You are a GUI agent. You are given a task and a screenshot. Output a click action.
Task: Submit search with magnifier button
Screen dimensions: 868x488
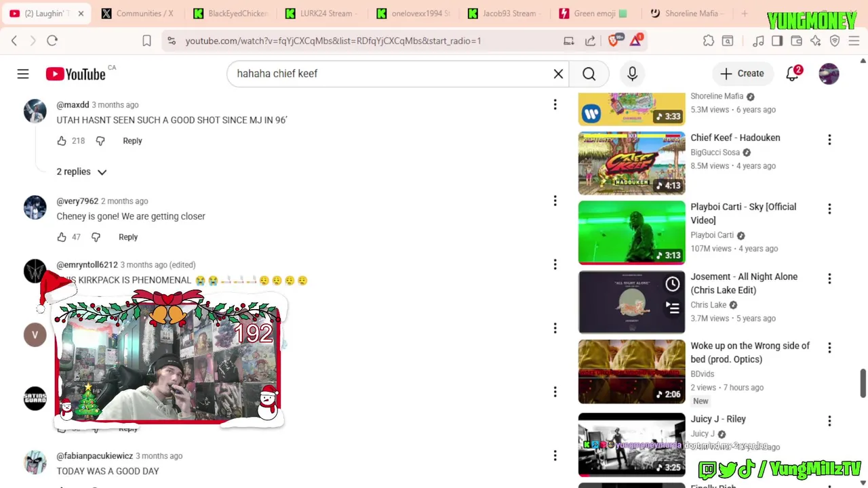point(589,74)
